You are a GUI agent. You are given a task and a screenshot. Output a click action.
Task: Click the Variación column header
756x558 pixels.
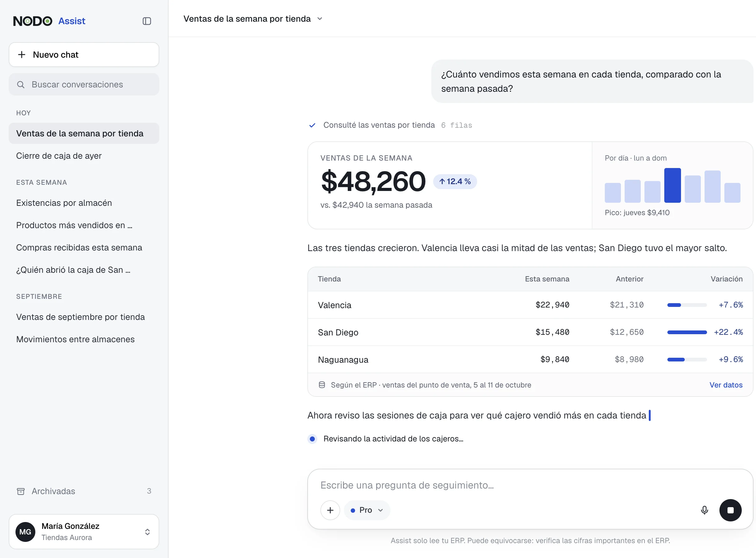pyautogui.click(x=726, y=279)
